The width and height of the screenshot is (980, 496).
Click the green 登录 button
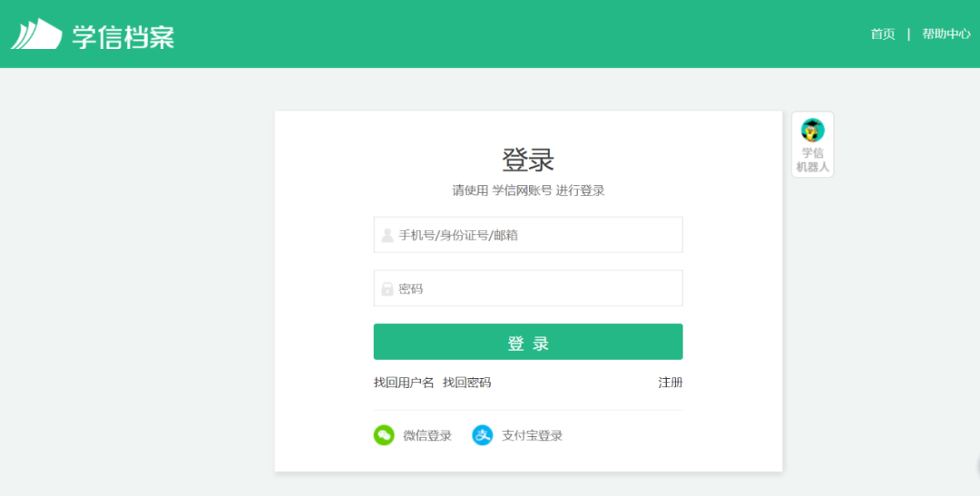point(528,342)
